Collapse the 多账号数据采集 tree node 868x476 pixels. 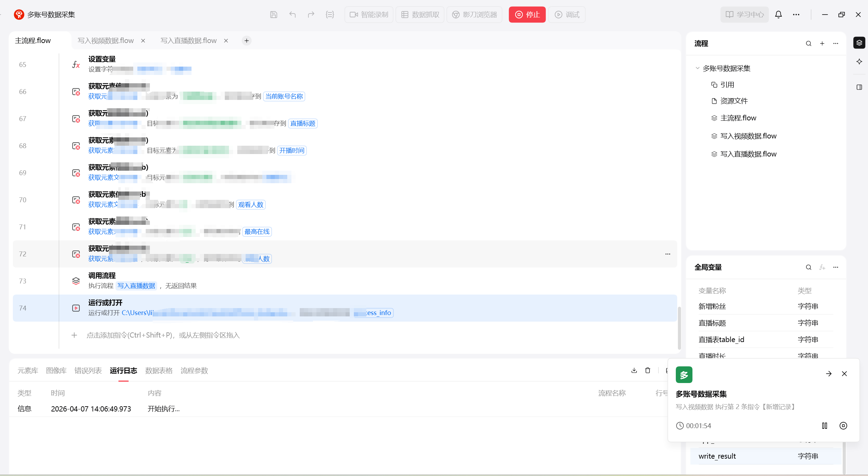tap(697, 68)
